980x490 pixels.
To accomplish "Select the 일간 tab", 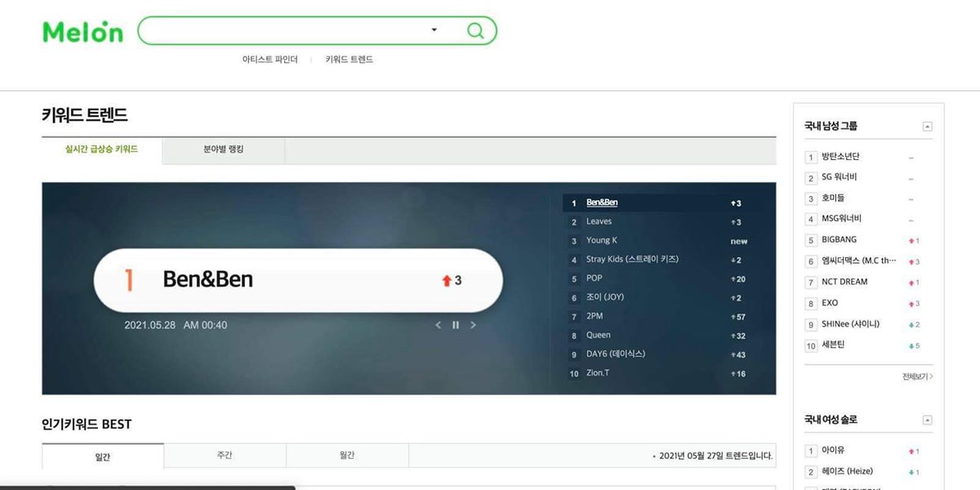I will tap(103, 457).
